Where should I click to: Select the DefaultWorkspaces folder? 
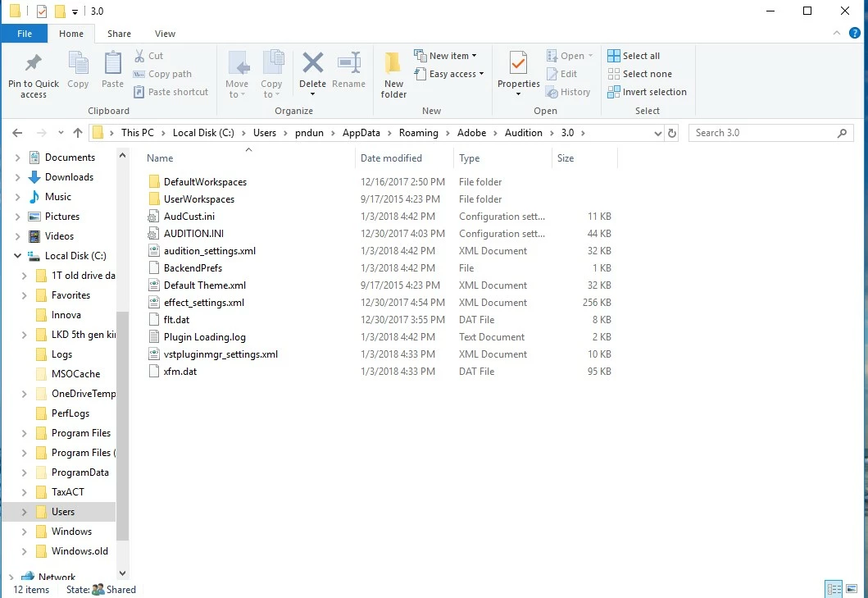point(206,182)
